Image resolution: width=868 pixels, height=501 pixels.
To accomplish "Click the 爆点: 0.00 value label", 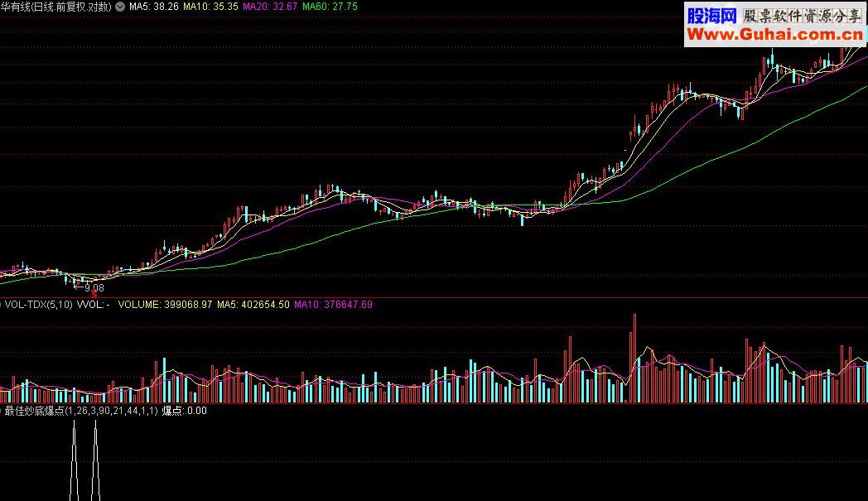I will (x=185, y=411).
